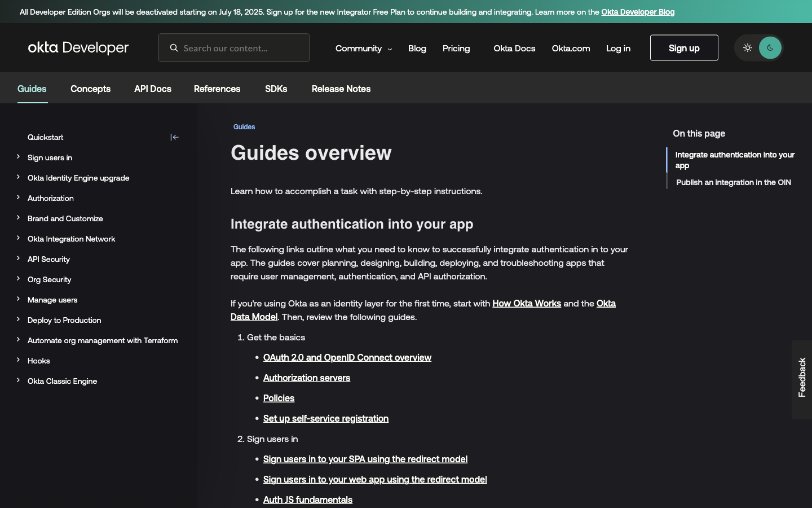Open Okta Integration Network sidebar item
The width and height of the screenshot is (812, 508).
click(72, 239)
